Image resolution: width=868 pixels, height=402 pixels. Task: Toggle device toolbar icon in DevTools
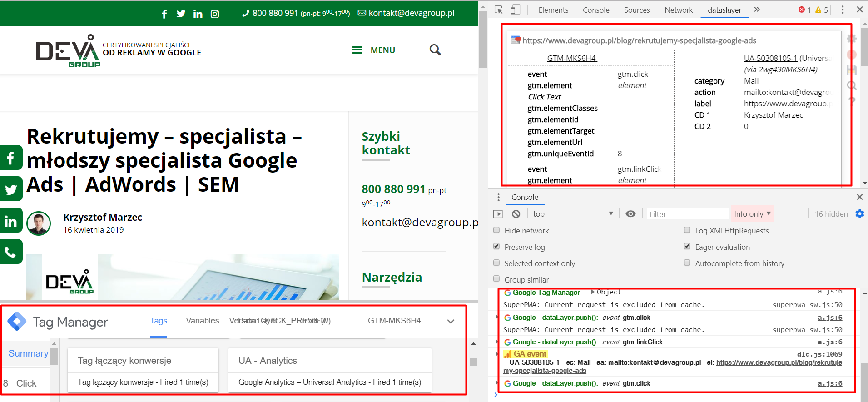[515, 10]
